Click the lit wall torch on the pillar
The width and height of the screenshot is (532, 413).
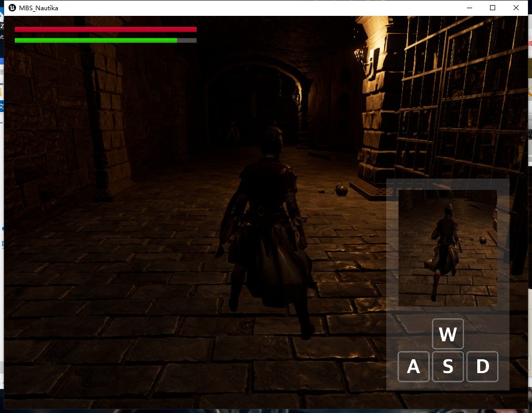pyautogui.click(x=366, y=59)
